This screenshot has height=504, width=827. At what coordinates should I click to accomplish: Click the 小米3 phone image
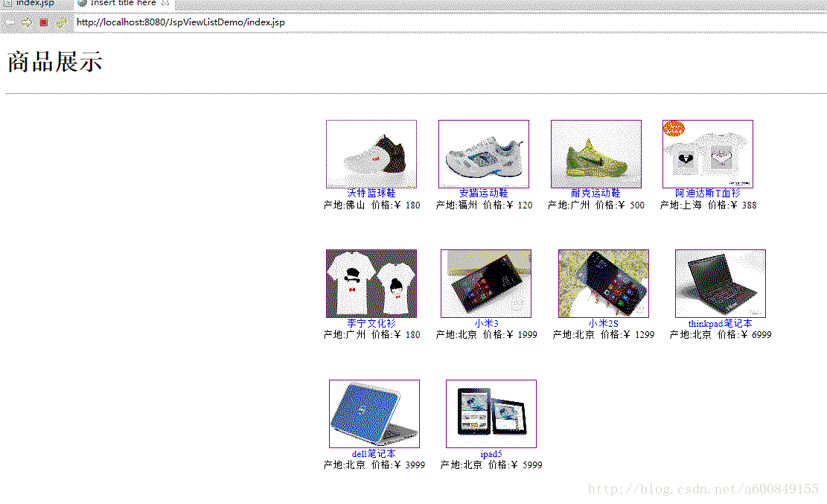tap(486, 284)
